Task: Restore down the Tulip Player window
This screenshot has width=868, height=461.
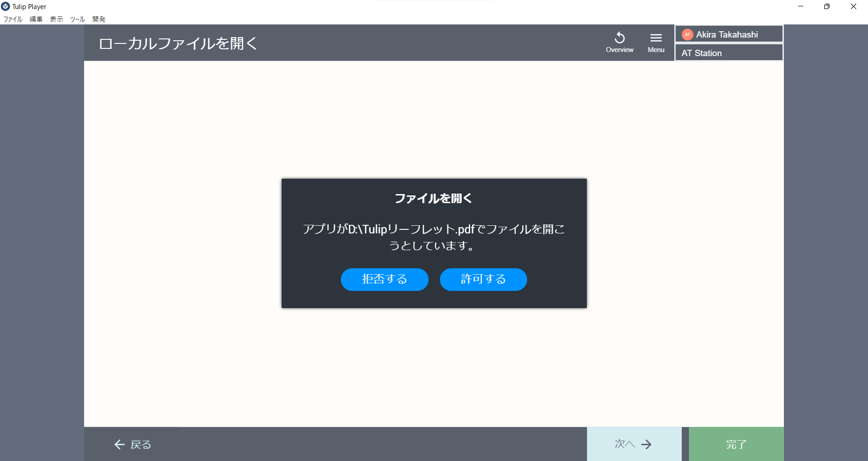Action: pos(826,6)
